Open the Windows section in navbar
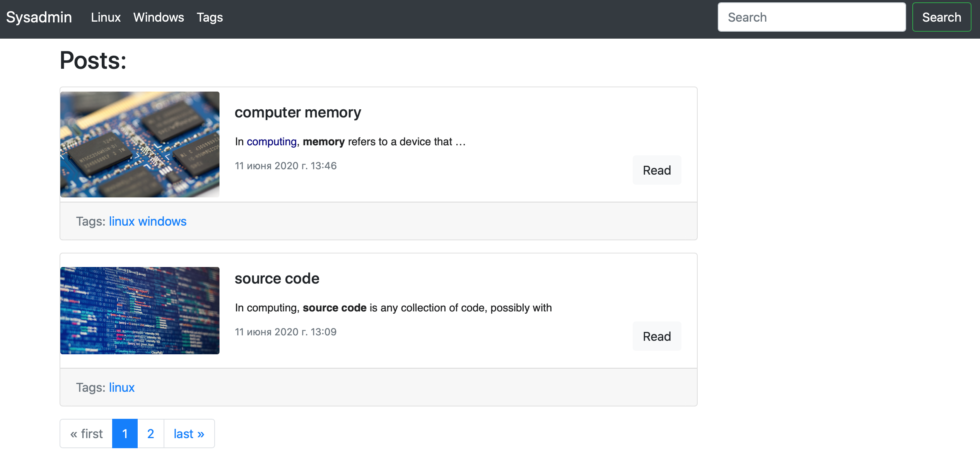Viewport: 980px width, 459px height. coord(159,18)
